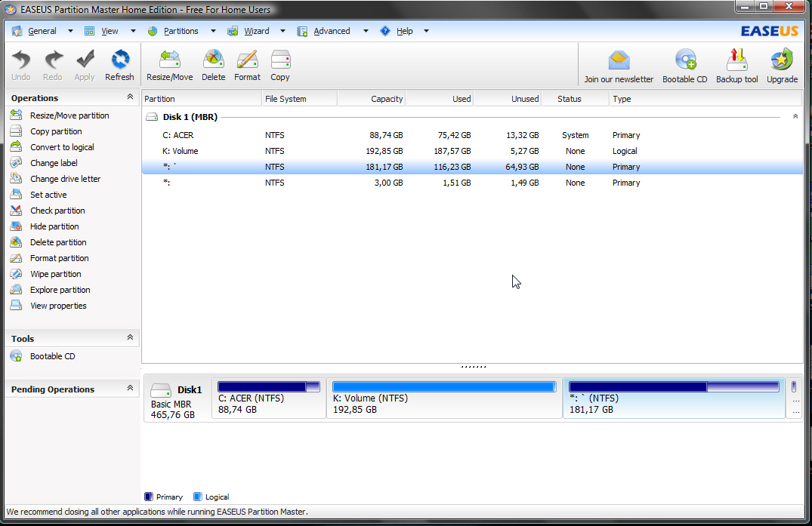Open View properties operation
The width and height of the screenshot is (812, 526).
tap(58, 306)
